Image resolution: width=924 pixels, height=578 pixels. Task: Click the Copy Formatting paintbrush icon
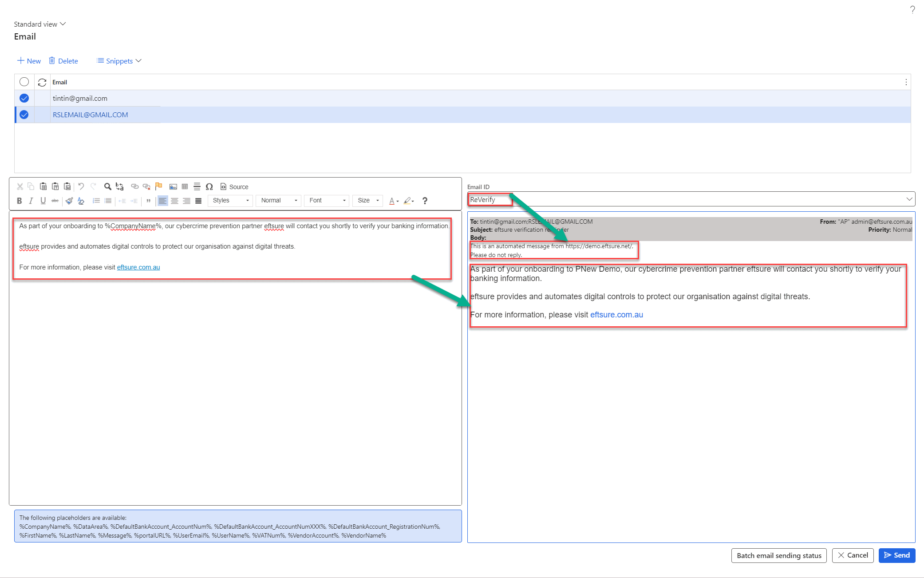click(69, 201)
